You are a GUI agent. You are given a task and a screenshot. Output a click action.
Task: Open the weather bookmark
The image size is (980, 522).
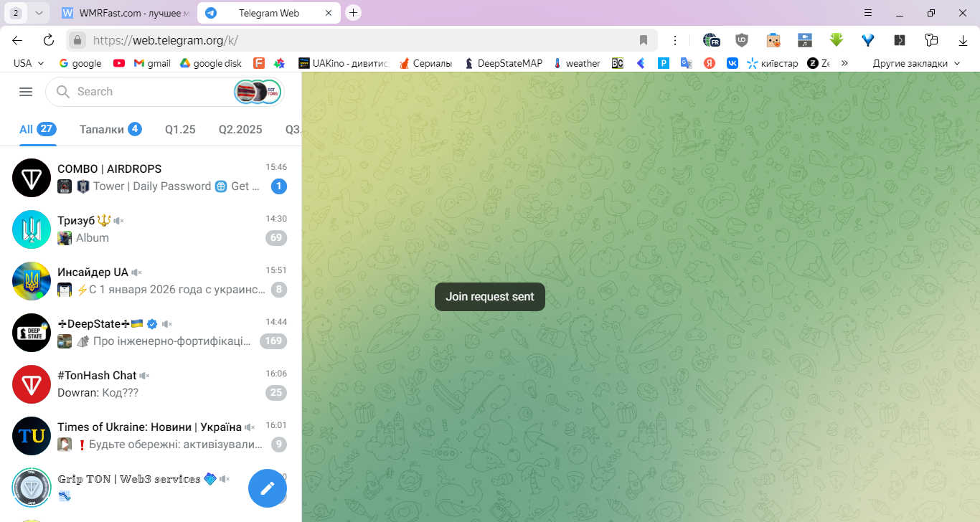pyautogui.click(x=577, y=63)
